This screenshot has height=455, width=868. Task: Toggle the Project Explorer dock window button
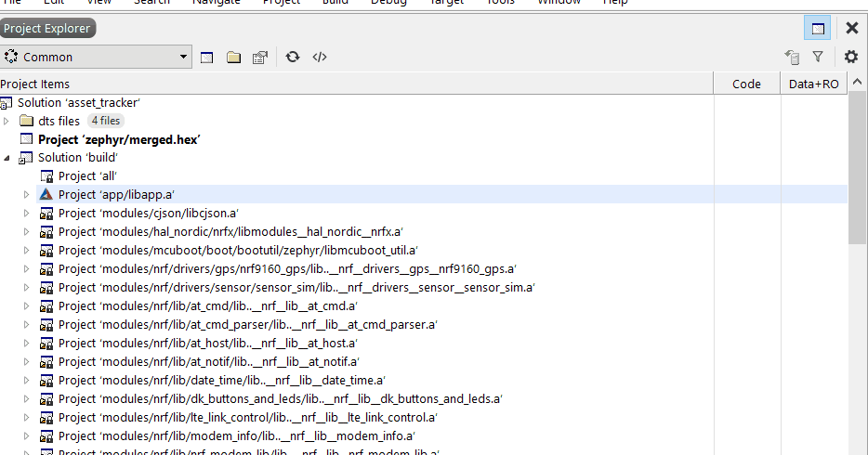pos(818,29)
